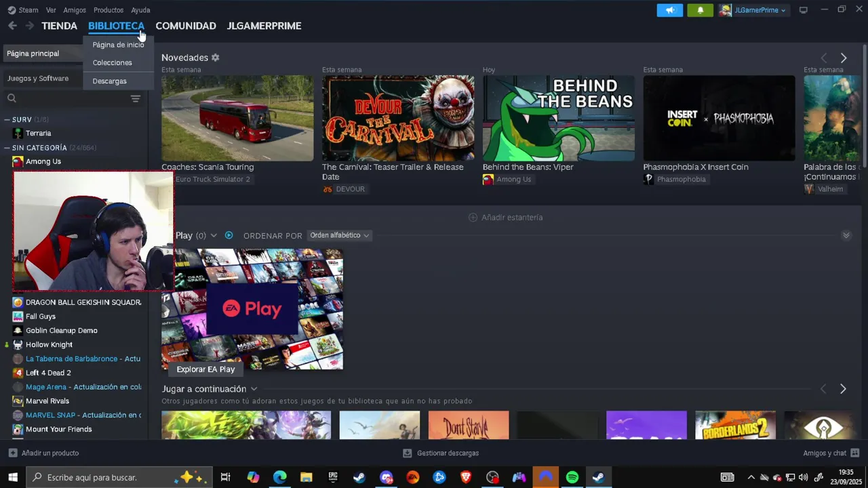868x488 pixels.
Task: Show hidden tray icons chevron
Action: (751, 477)
